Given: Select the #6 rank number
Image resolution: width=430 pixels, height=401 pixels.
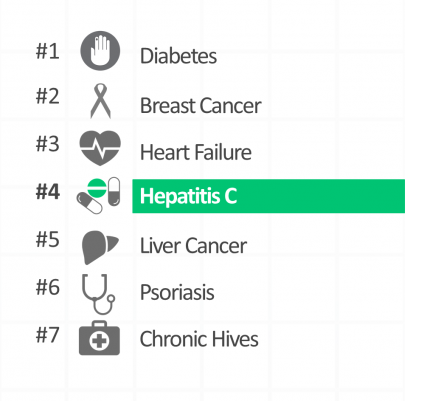Looking at the screenshot, I should (x=48, y=287).
